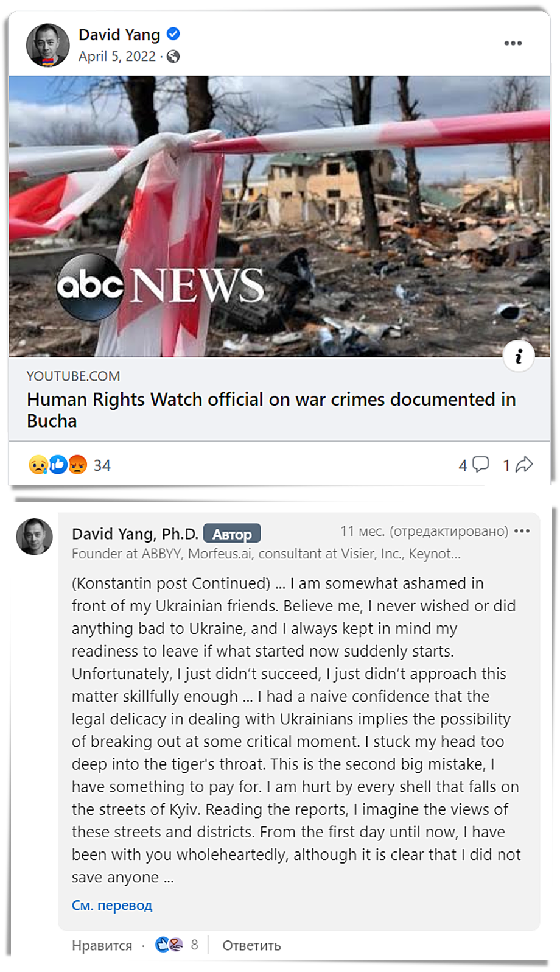Click the April 5, 2022 timestamp
Viewport: 560px width, 972px height.
(x=117, y=57)
